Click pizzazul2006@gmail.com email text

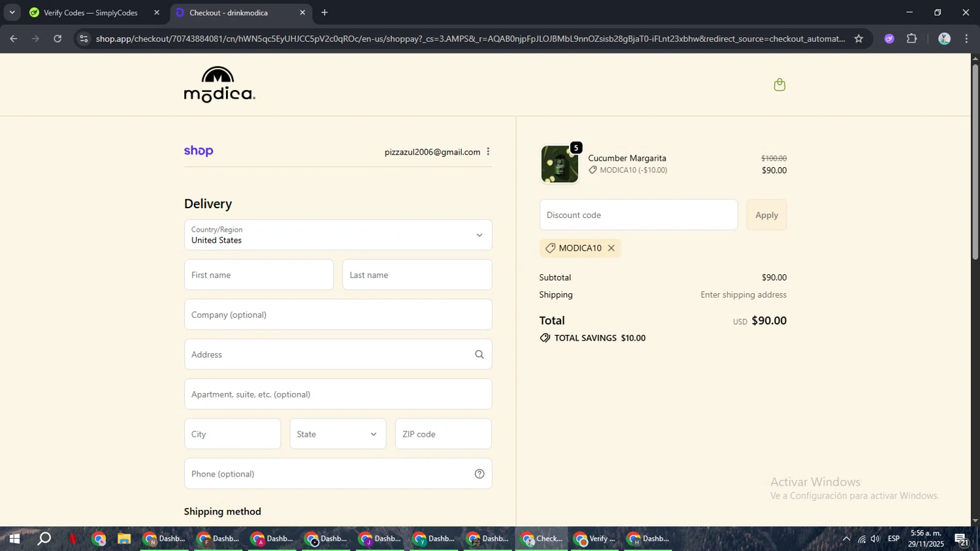(x=432, y=152)
